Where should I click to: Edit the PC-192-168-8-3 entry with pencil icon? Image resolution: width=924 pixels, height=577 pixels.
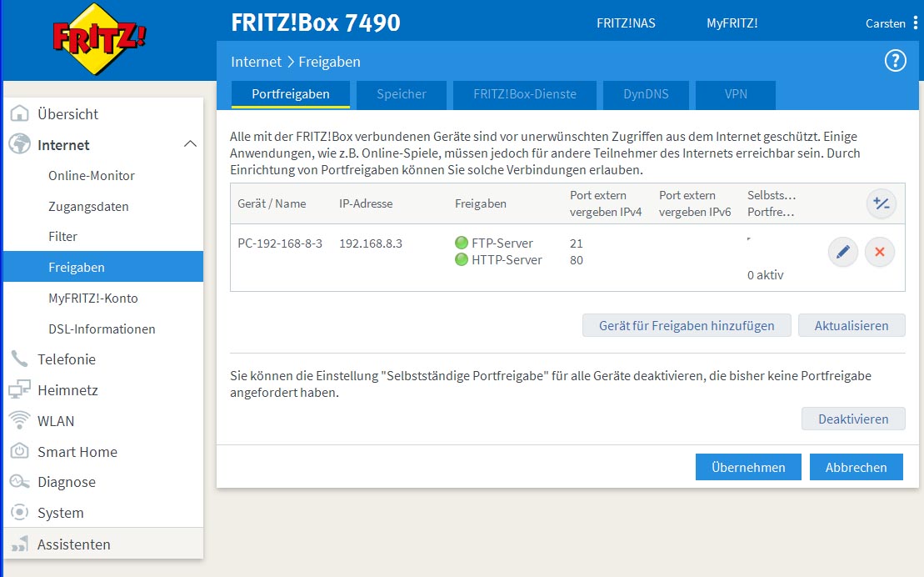tap(843, 252)
